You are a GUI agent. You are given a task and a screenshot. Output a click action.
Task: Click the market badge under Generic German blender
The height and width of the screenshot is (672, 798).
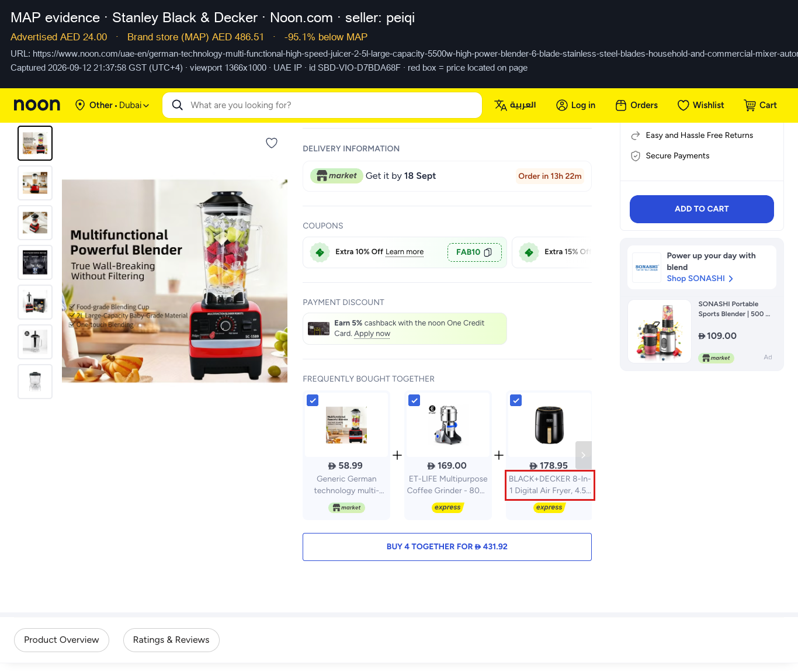tap(346, 508)
